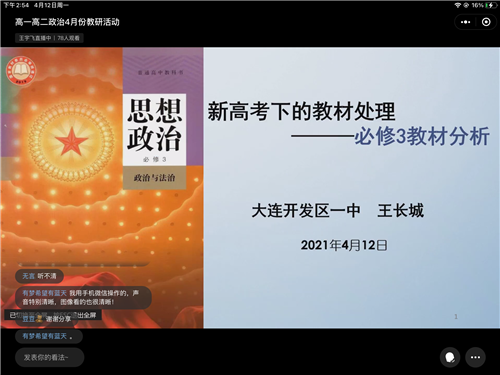Tap the round speech-bubble icon at bottom right
Viewport: 500px width, 375px height.
(x=450, y=357)
